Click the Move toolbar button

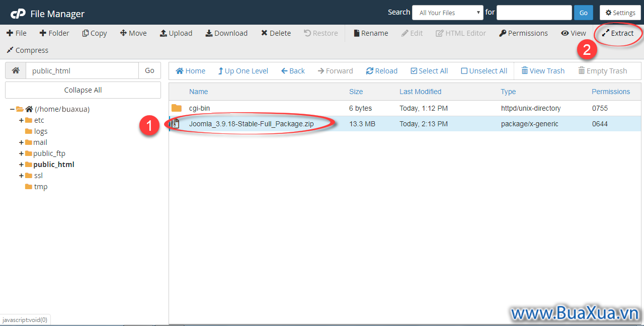click(x=133, y=33)
